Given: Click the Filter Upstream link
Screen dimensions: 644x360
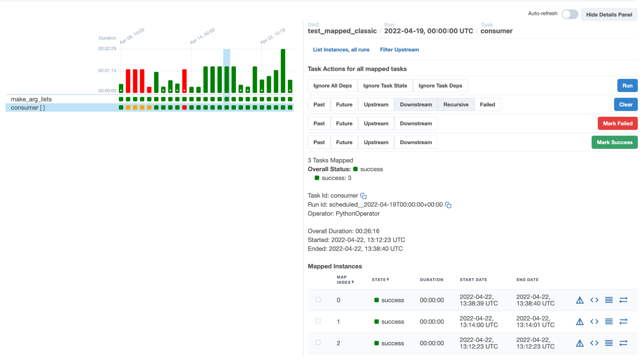Looking at the screenshot, I should coord(399,50).
